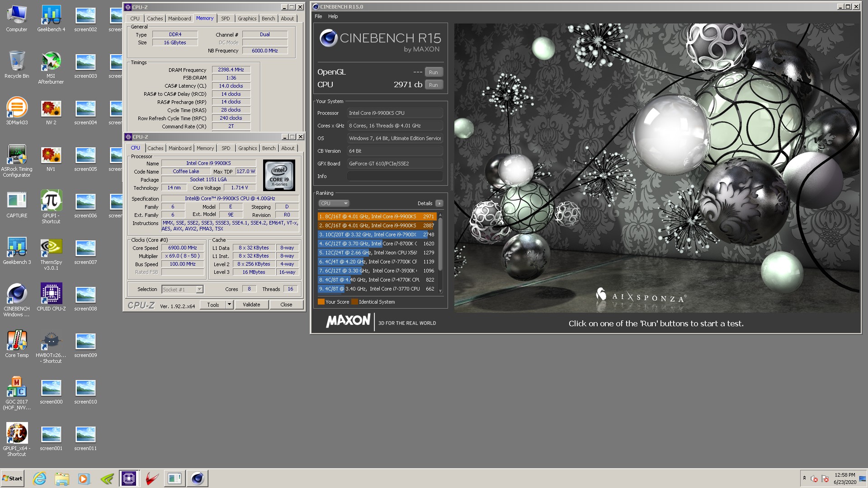Click the NVIDIA taskbar icon

[107, 479]
